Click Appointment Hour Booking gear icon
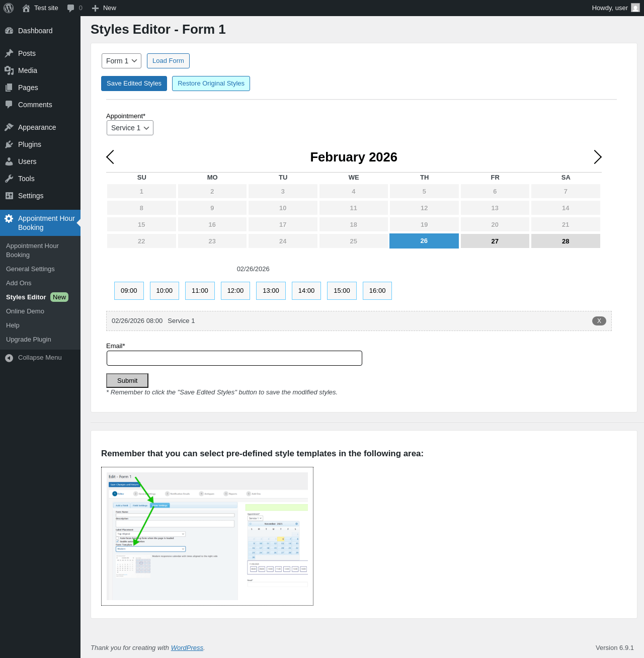644x658 pixels. 9,218
